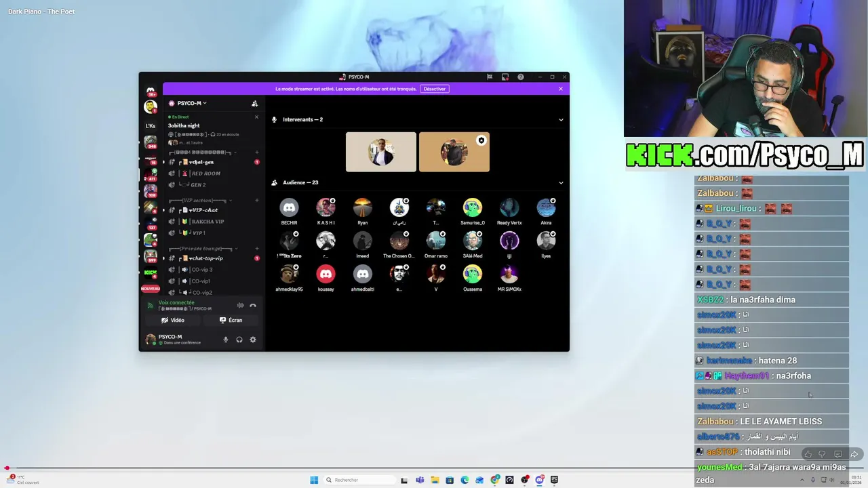Click the invite people icon beside PSYCO-M

[254, 104]
